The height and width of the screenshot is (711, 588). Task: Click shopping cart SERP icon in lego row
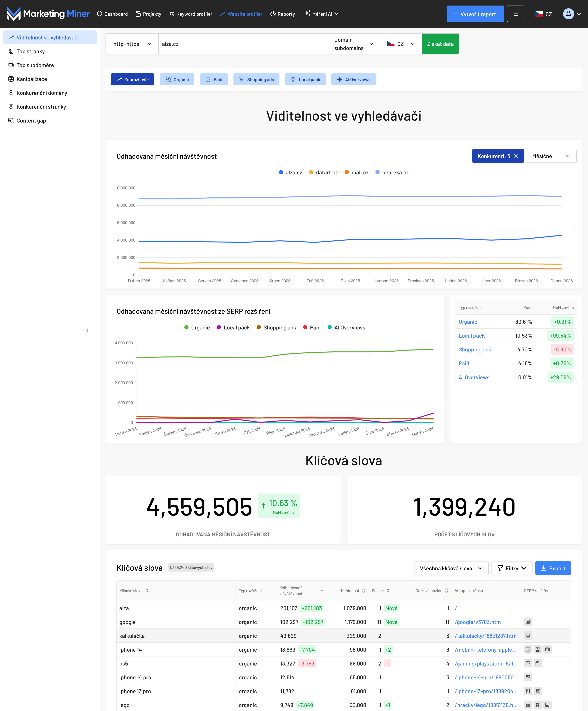pos(538,705)
